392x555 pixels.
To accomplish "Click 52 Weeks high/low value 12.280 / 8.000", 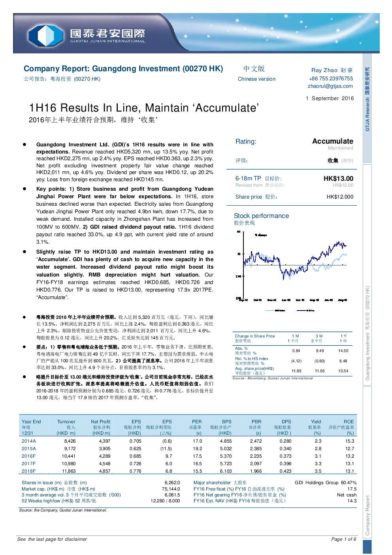I will pyautogui.click(x=165, y=501).
